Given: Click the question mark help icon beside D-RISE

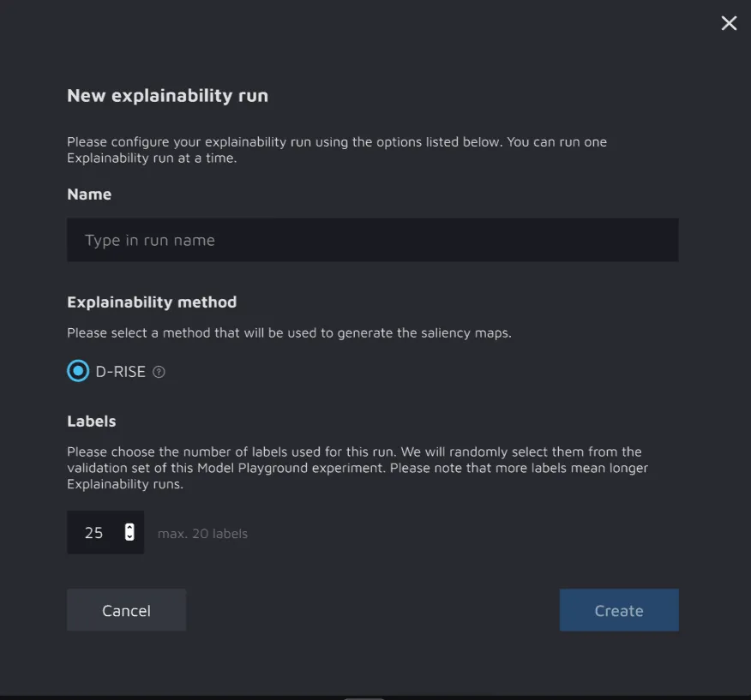Looking at the screenshot, I should click(x=159, y=372).
